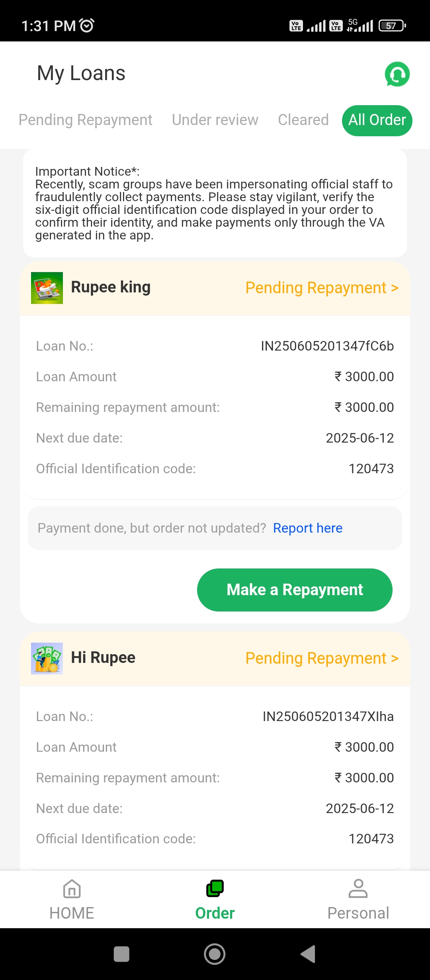Switch to the Pending Repayment tab
Viewport: 430px width, 980px height.
click(x=85, y=120)
